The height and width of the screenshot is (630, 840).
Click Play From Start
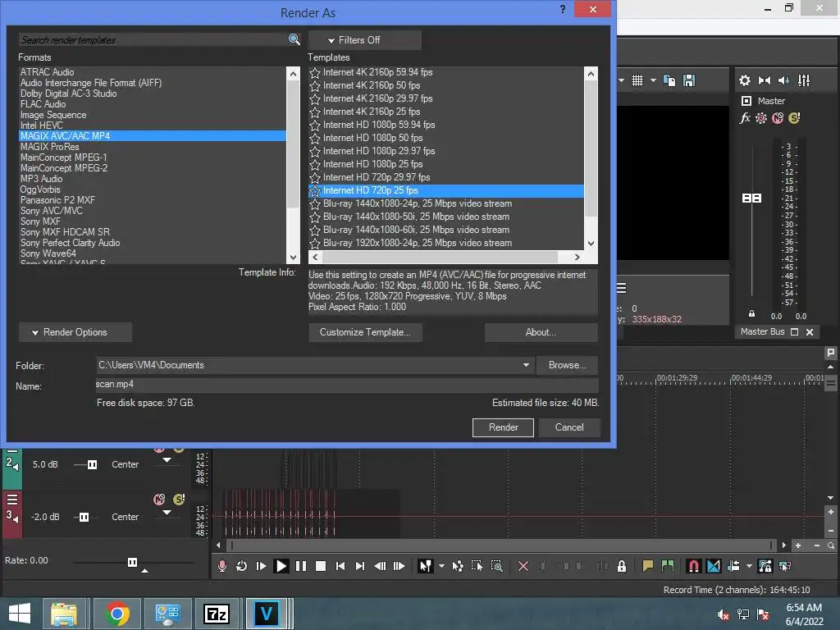tap(261, 566)
